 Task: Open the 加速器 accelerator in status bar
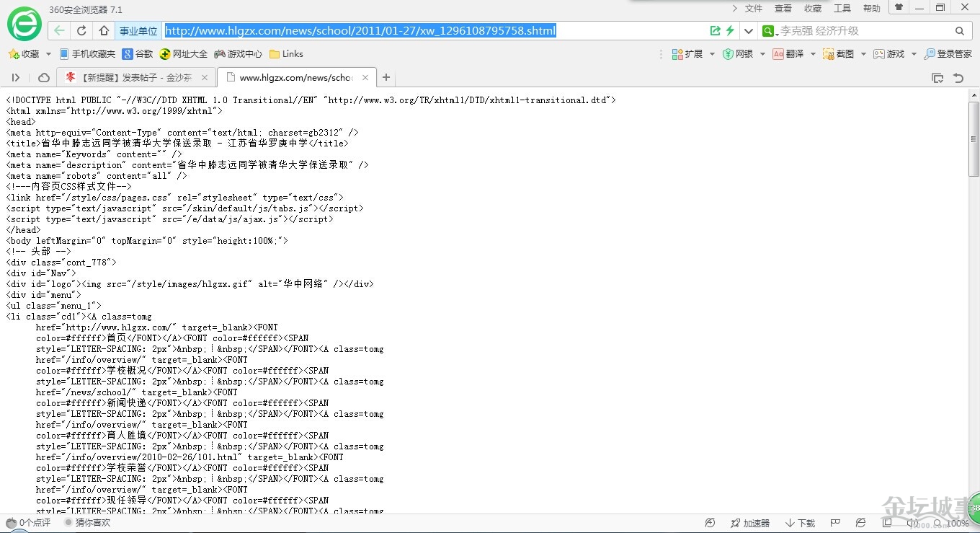click(750, 523)
